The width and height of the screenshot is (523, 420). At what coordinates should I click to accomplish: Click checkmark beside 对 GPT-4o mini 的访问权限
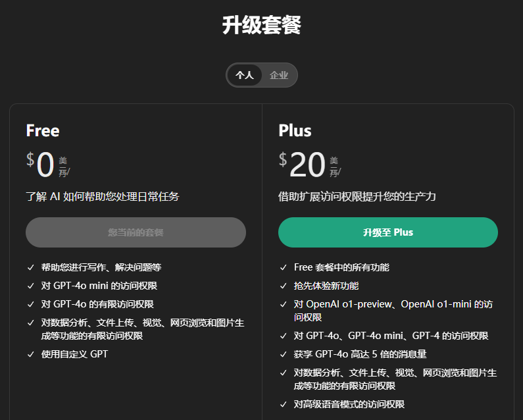tap(31, 286)
